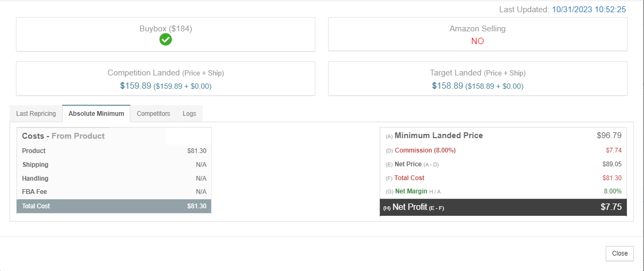Click the Handling cost row
The image size is (644, 271).
click(114, 179)
